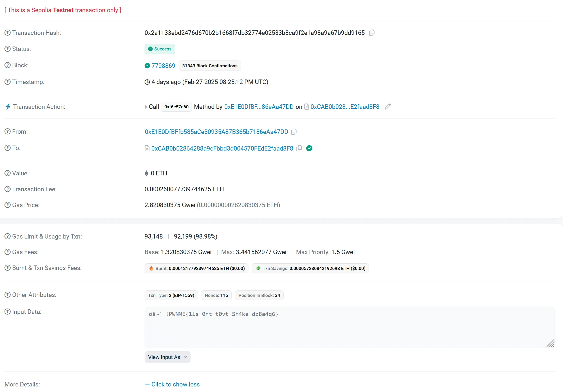Click the help icon next to Input Data
The image size is (563, 392).
[x=8, y=312]
